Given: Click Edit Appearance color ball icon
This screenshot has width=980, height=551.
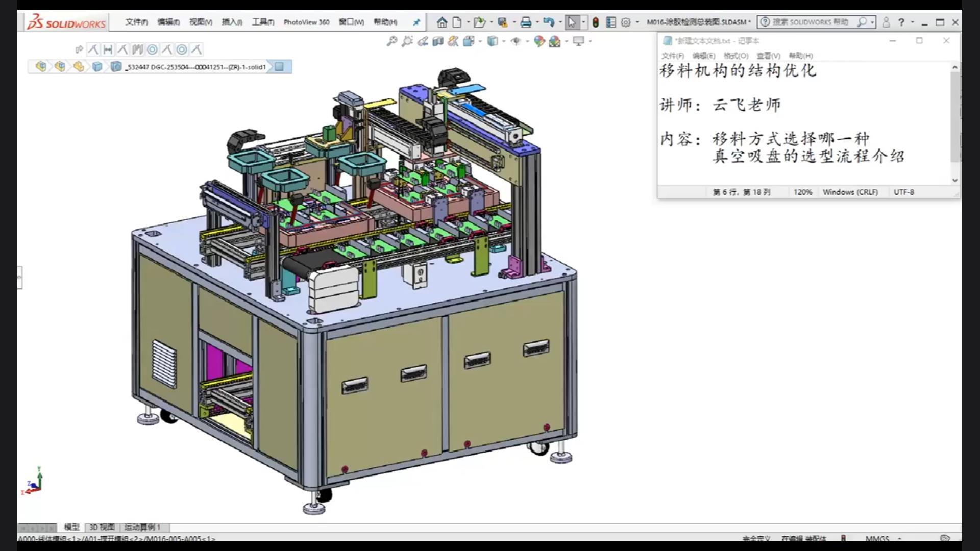Looking at the screenshot, I should [539, 41].
